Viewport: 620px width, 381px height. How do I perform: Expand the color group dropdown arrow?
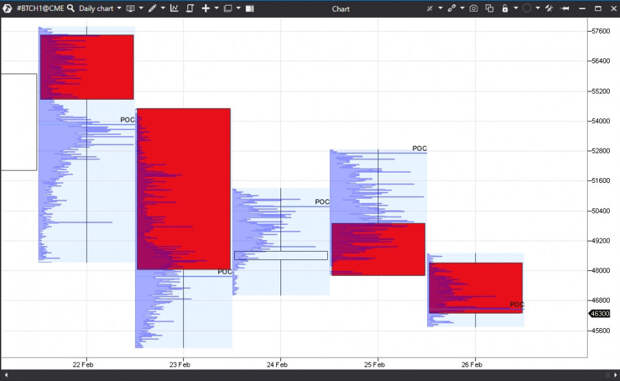click(x=537, y=8)
